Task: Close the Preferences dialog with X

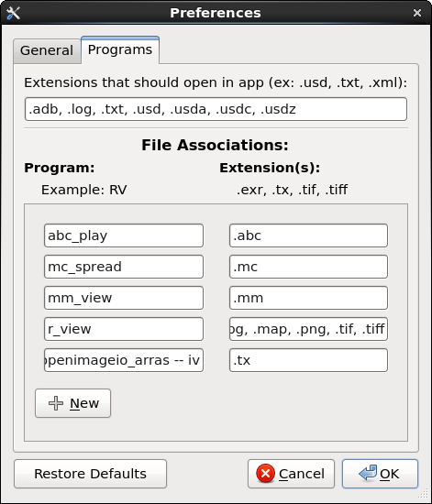Action: [417, 13]
